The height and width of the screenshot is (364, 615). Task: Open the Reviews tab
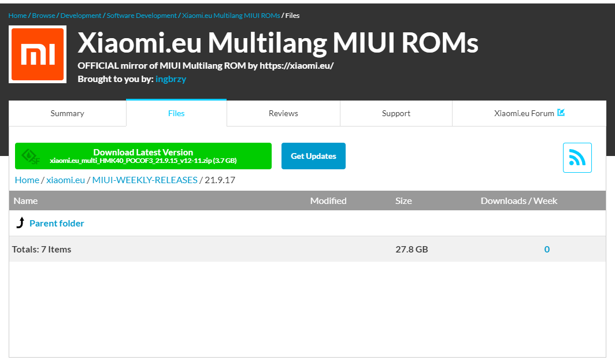(283, 113)
